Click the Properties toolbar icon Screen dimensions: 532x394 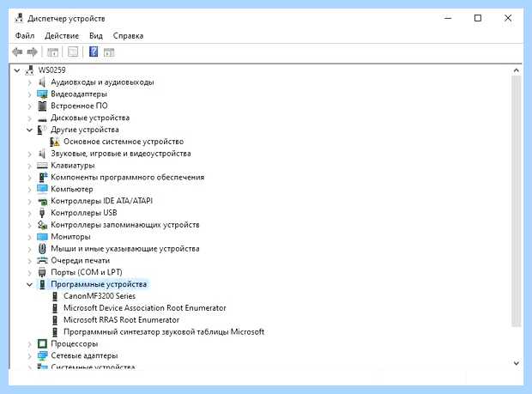pos(73,52)
